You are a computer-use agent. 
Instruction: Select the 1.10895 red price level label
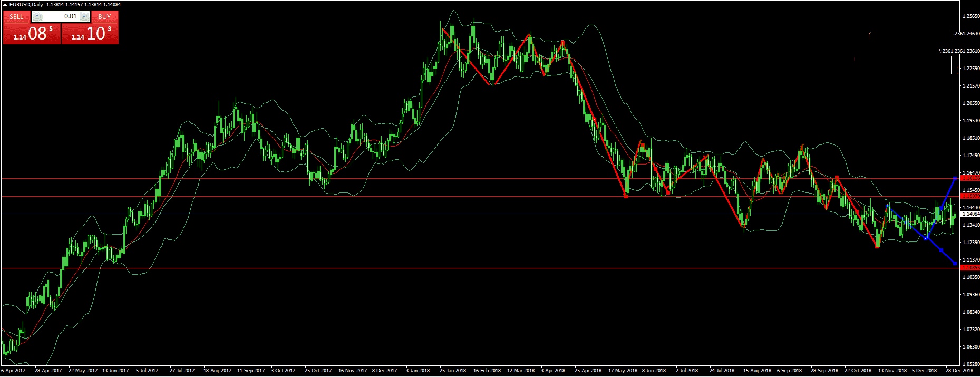pos(970,268)
